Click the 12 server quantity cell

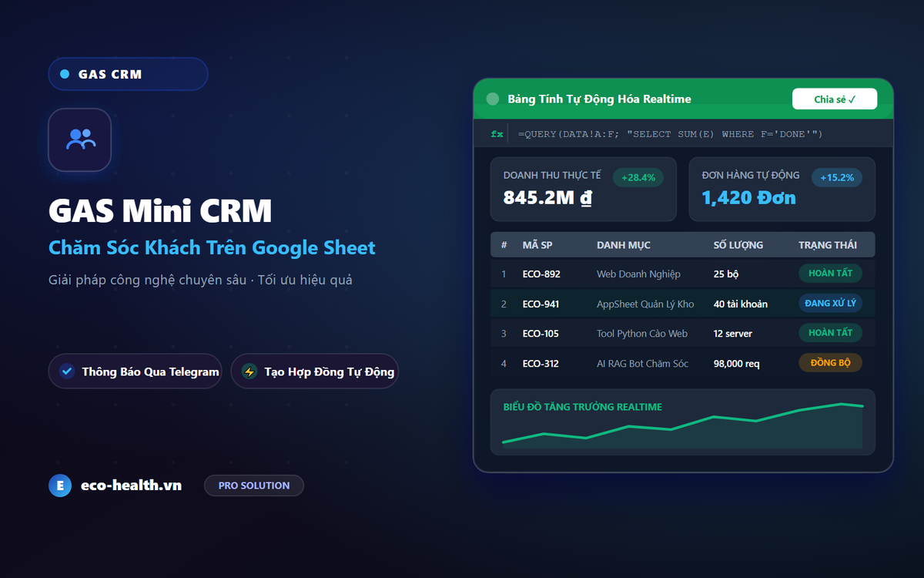click(x=733, y=334)
